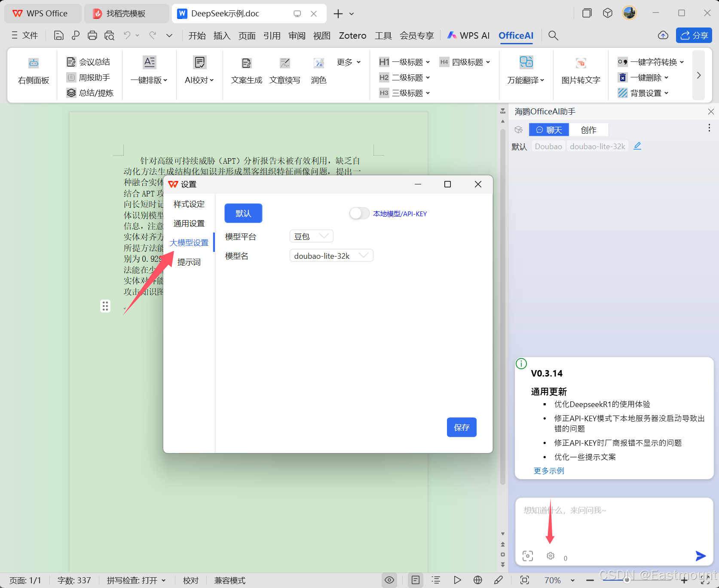This screenshot has height=588, width=719.
Task: Click the page layout view icon in status bar
Action: click(416, 580)
